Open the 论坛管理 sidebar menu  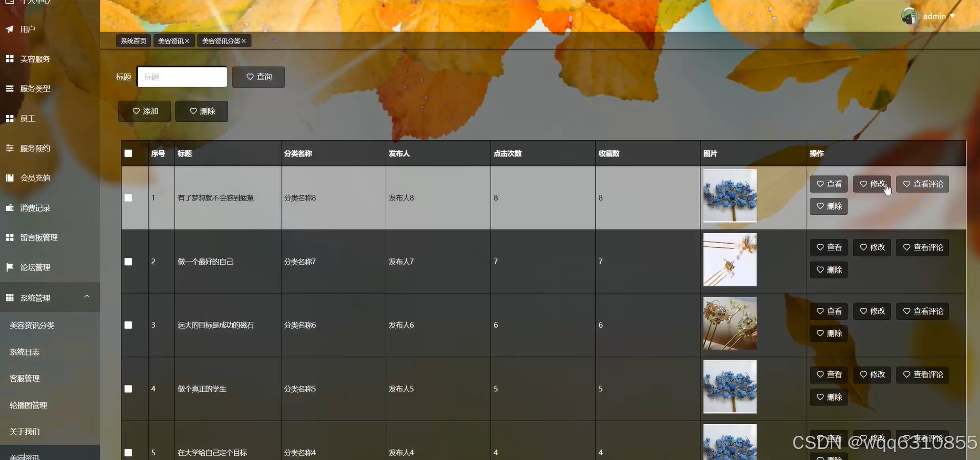(x=50, y=267)
